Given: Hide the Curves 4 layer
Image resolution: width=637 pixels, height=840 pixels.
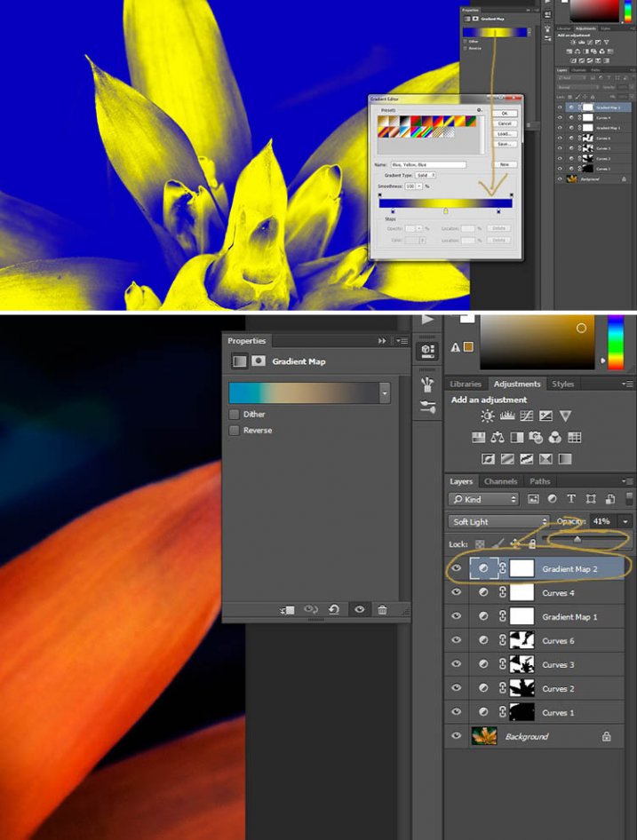Looking at the screenshot, I should click(457, 592).
